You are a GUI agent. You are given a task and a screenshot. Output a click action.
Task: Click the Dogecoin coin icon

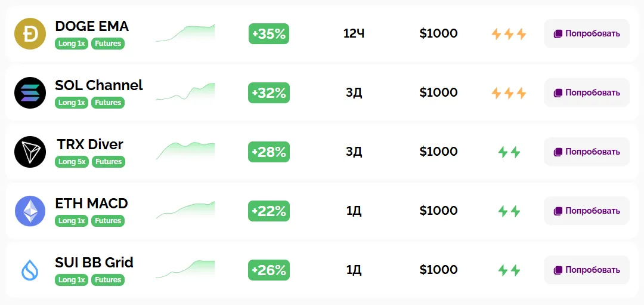(30, 34)
